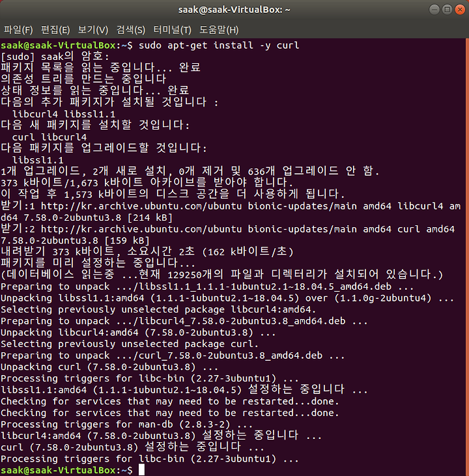Click 'Selecting previously unselected package curl.' line
Image resolution: width=469 pixels, height=476 pixels.
(x=130, y=344)
